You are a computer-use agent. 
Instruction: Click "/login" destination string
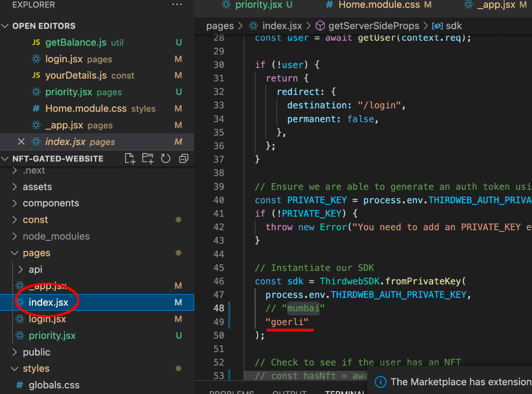pyautogui.click(x=379, y=105)
